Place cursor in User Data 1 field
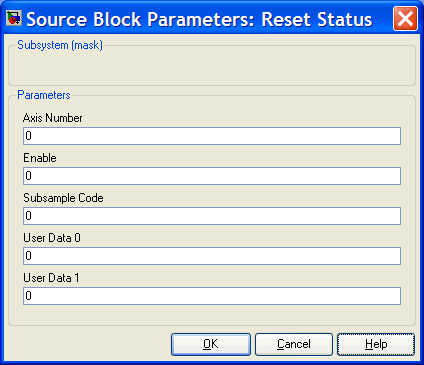This screenshot has height=365, width=424. (212, 296)
